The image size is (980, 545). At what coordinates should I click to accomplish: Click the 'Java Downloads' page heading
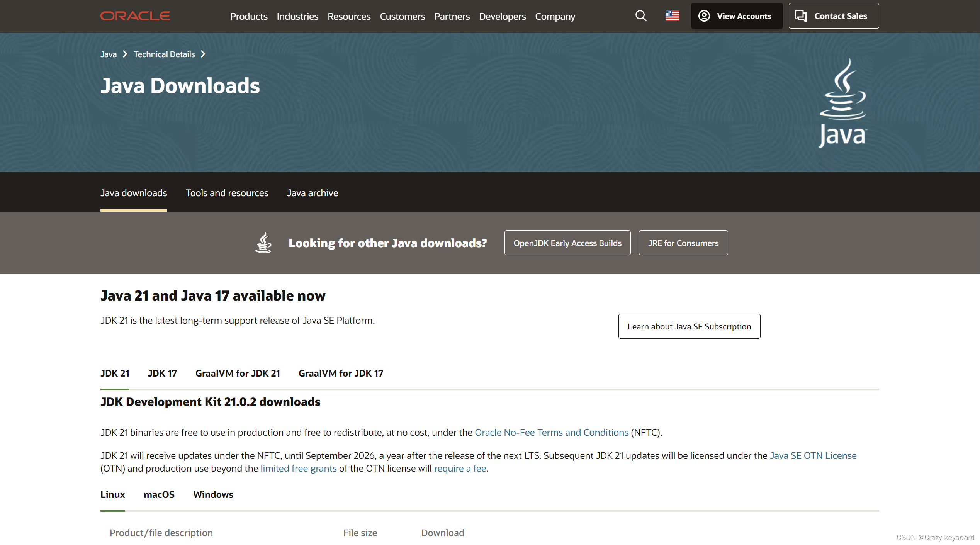tap(180, 85)
